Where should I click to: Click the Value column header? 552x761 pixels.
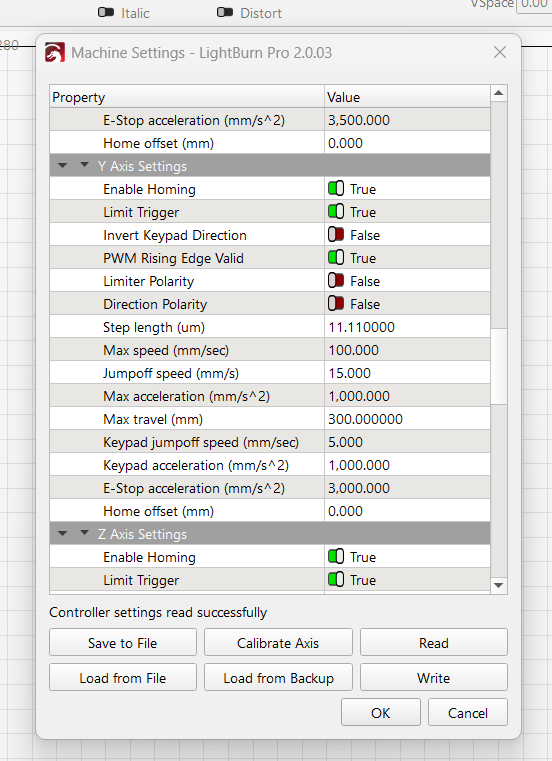click(x=407, y=97)
